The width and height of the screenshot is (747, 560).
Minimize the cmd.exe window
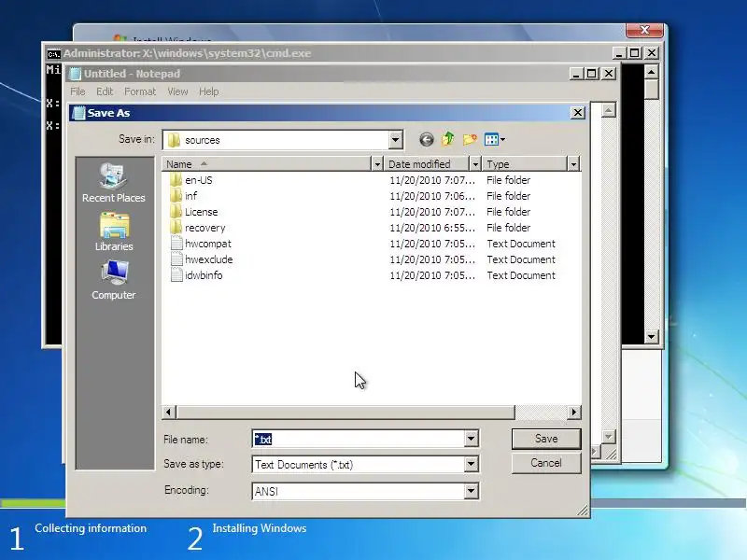(x=618, y=53)
